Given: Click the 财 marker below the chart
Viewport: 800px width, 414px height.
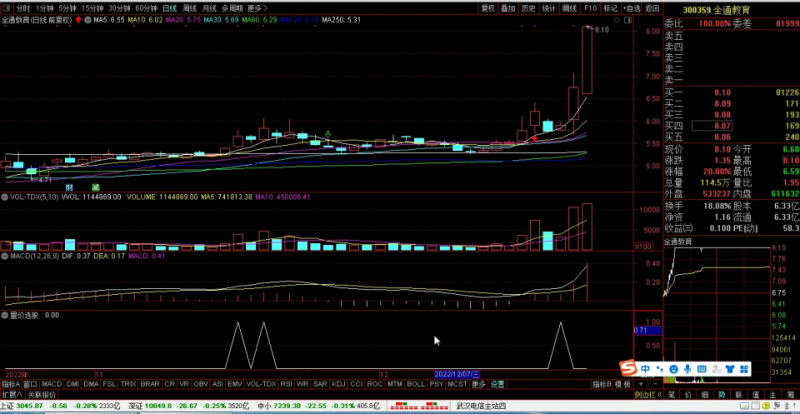Looking at the screenshot, I should tap(69, 186).
